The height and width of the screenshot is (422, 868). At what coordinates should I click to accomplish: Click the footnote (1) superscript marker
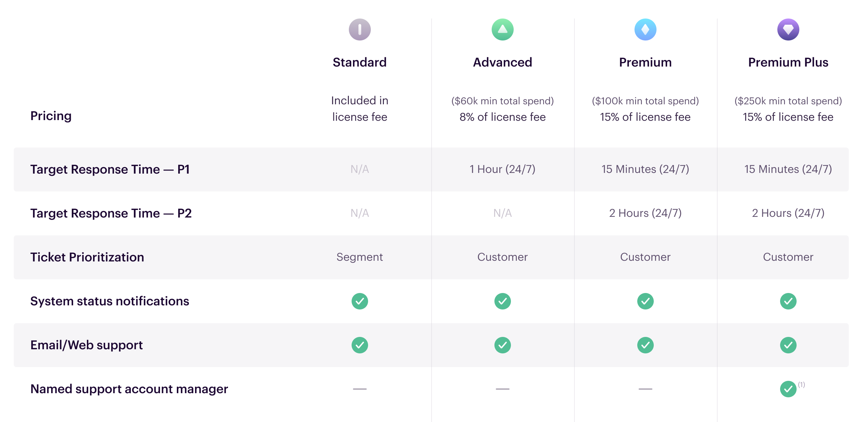pos(801,384)
